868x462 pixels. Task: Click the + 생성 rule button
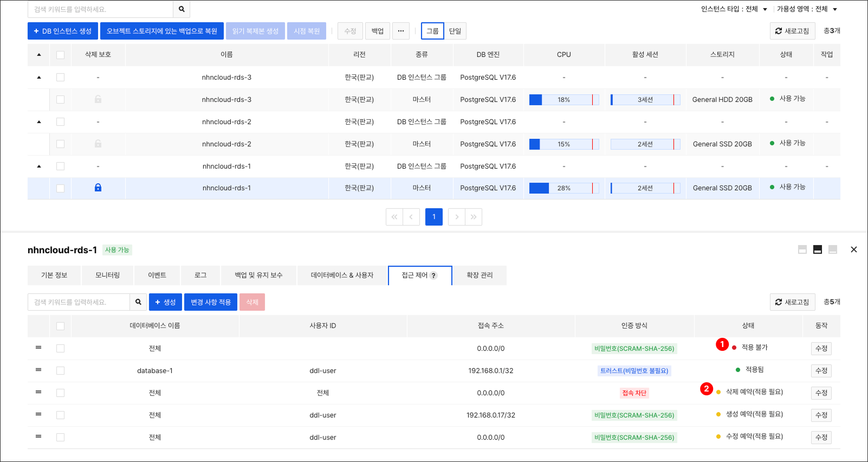click(x=166, y=302)
